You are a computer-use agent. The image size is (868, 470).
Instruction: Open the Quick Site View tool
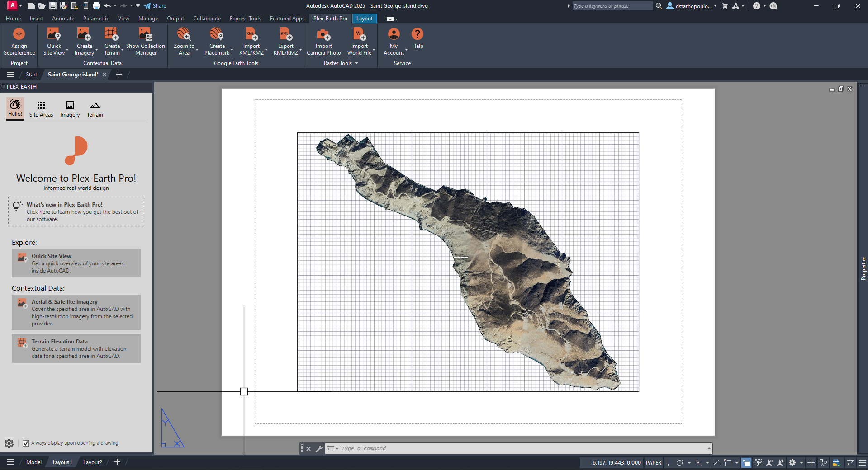pyautogui.click(x=54, y=41)
